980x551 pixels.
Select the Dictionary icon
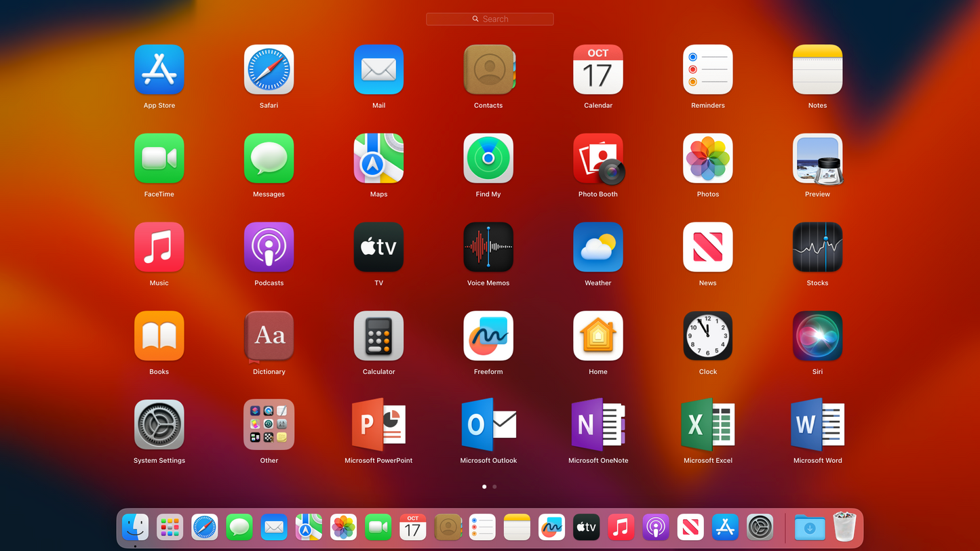(269, 335)
